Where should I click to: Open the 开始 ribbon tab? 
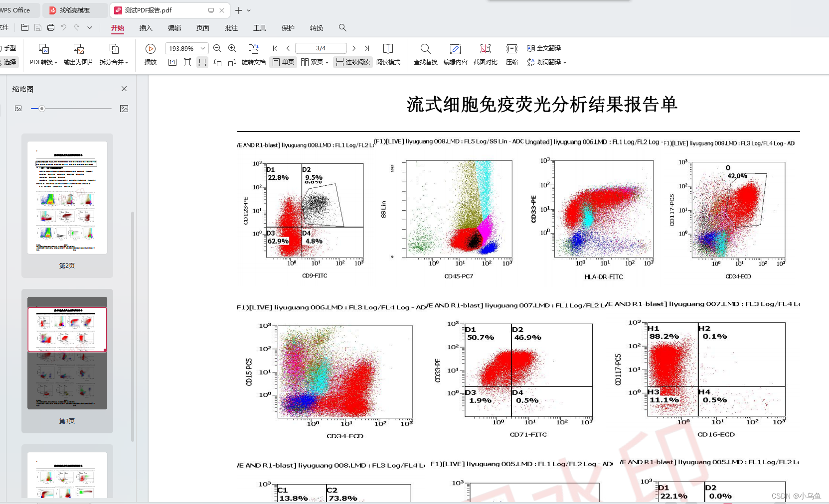click(x=118, y=28)
